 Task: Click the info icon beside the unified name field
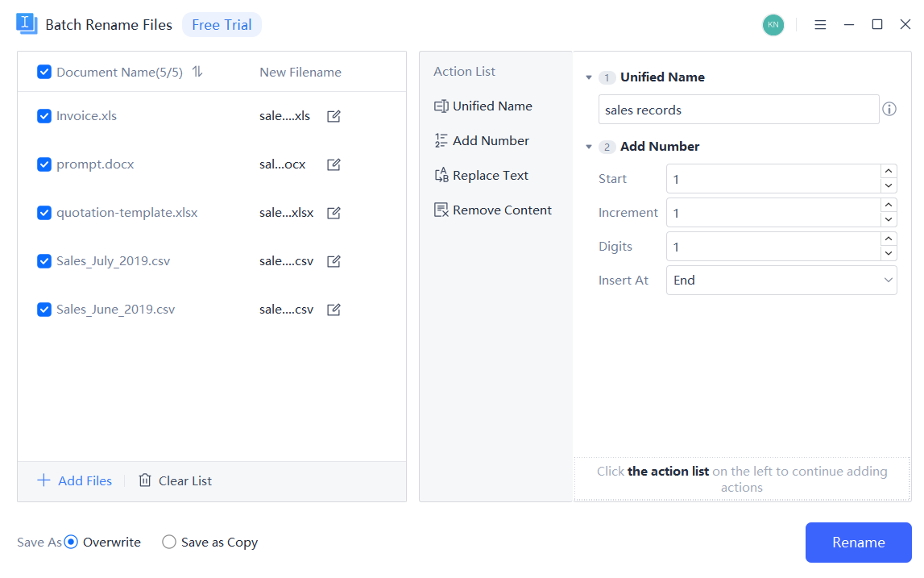coord(889,110)
